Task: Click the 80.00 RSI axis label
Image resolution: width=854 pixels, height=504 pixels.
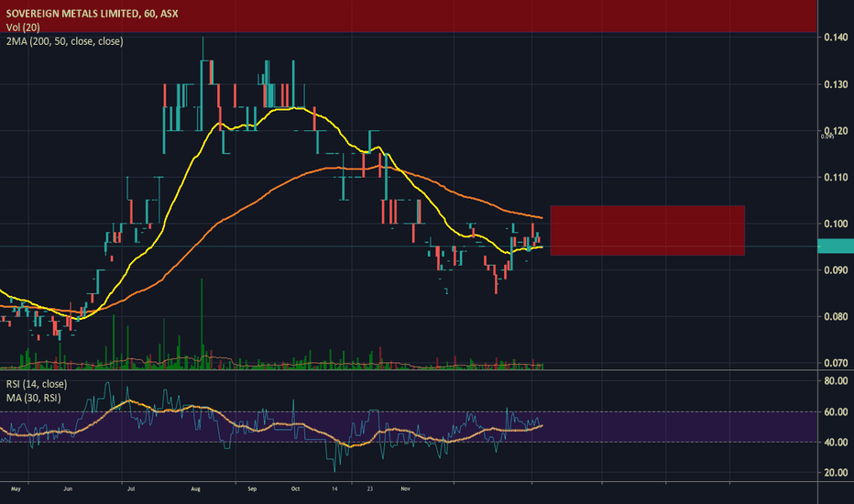Action: coord(836,381)
